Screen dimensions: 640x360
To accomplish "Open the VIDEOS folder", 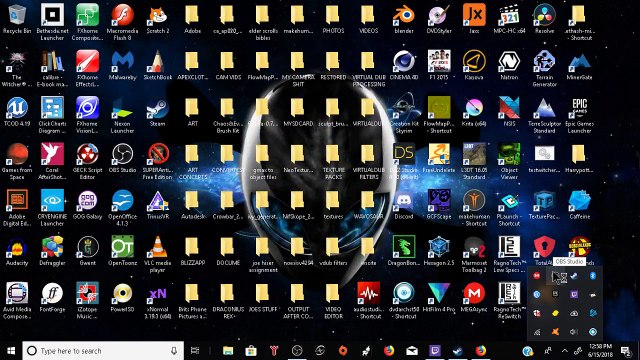I will pos(368,19).
